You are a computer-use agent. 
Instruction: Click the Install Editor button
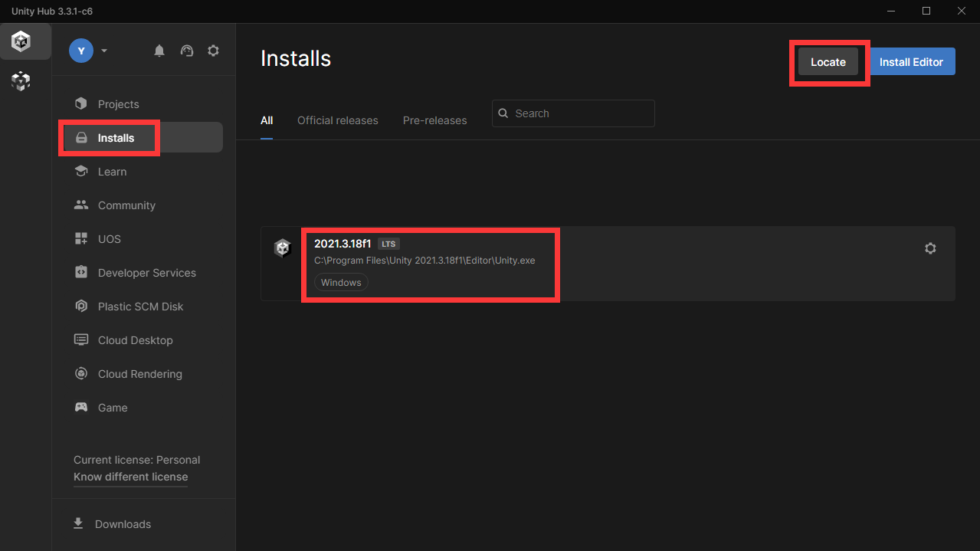912,61
